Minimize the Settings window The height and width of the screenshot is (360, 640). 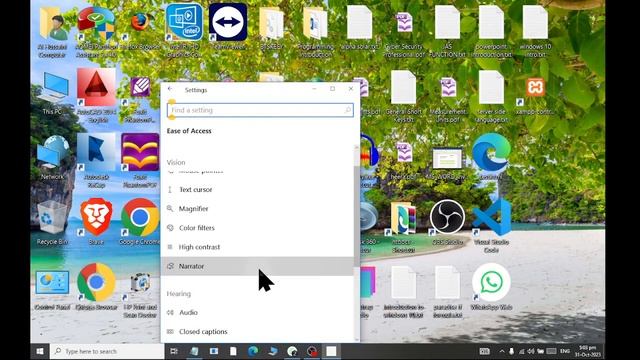314,89
